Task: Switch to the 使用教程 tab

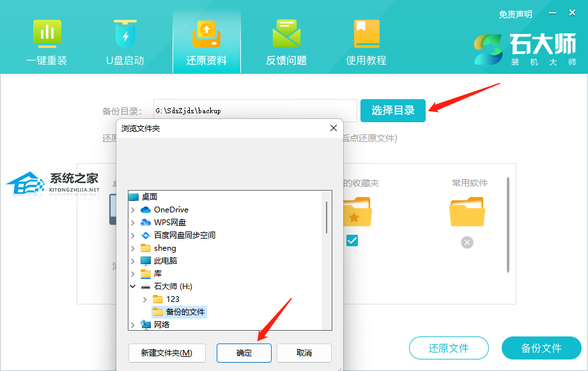Action: [366, 42]
